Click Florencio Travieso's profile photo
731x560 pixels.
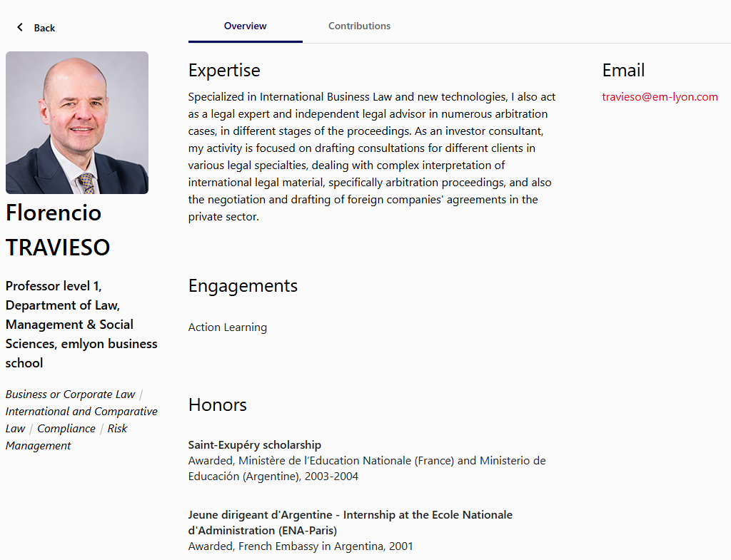click(x=77, y=123)
